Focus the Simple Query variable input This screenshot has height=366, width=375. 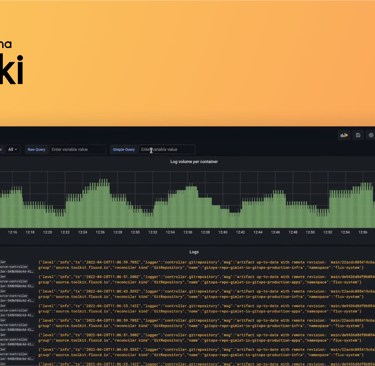tap(167, 150)
